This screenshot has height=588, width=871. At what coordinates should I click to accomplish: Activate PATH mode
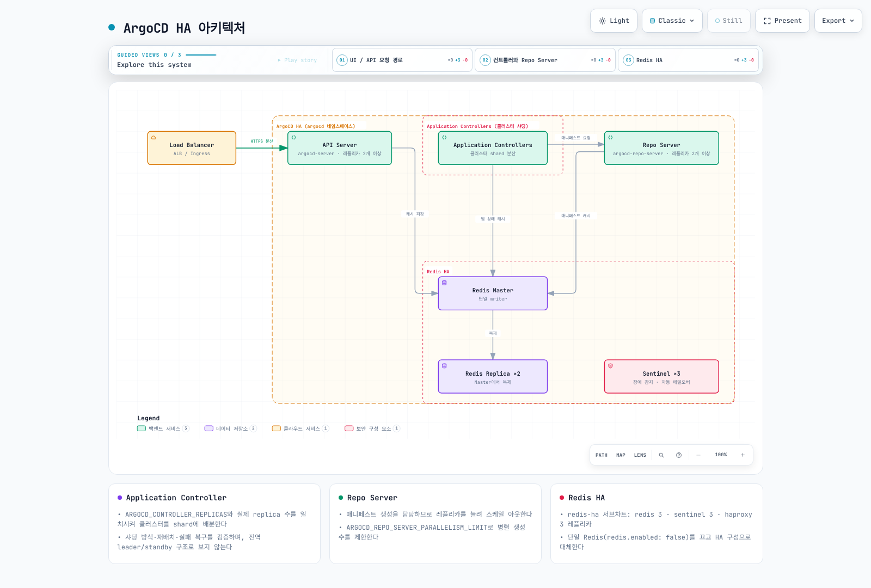click(602, 455)
